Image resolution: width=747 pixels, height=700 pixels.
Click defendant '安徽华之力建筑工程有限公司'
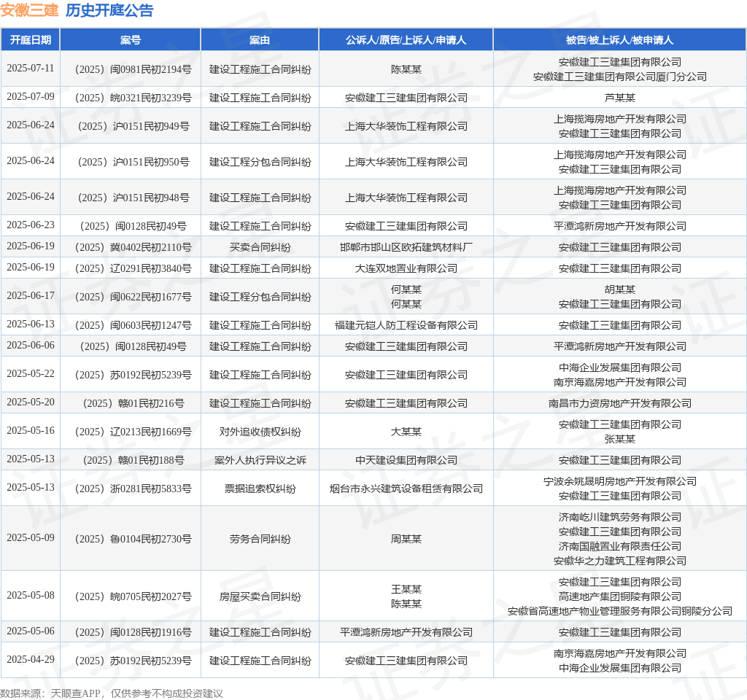pos(620,561)
